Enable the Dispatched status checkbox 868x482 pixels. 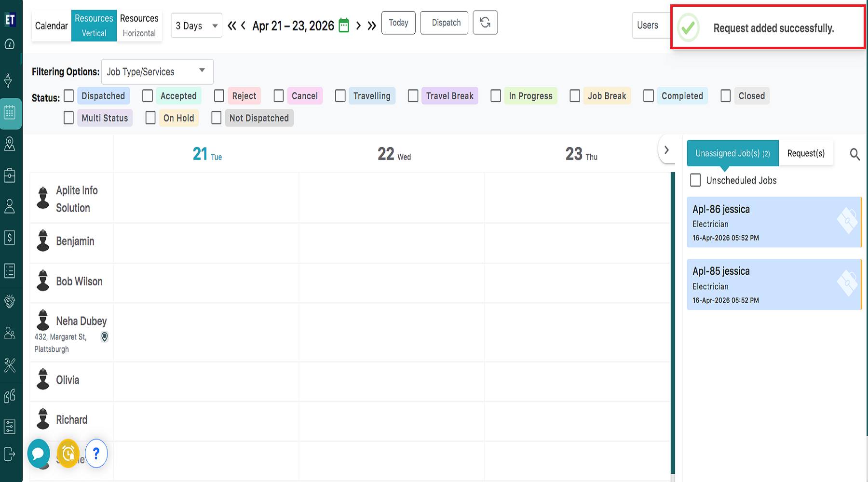click(69, 96)
